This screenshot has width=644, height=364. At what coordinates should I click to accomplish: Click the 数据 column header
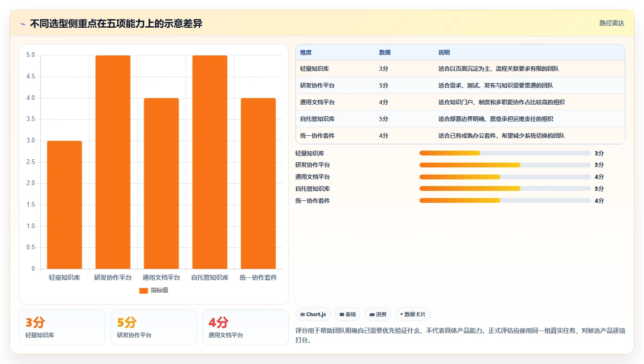point(385,53)
